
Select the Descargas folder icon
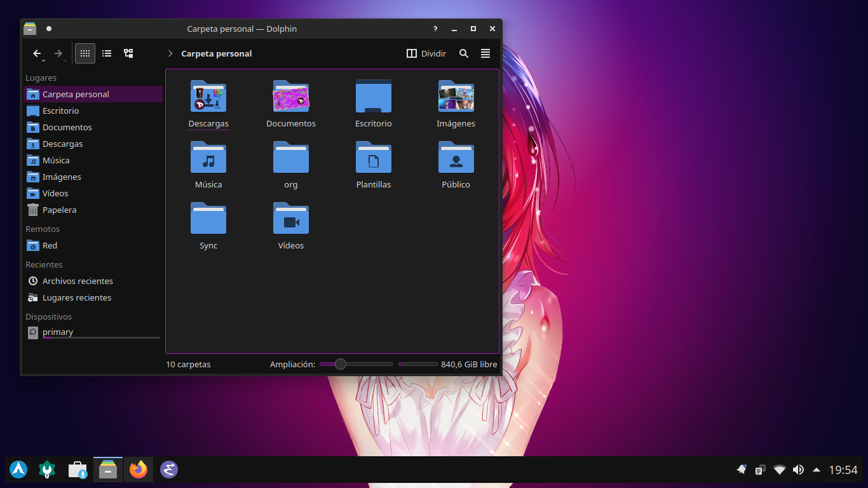coord(208,97)
